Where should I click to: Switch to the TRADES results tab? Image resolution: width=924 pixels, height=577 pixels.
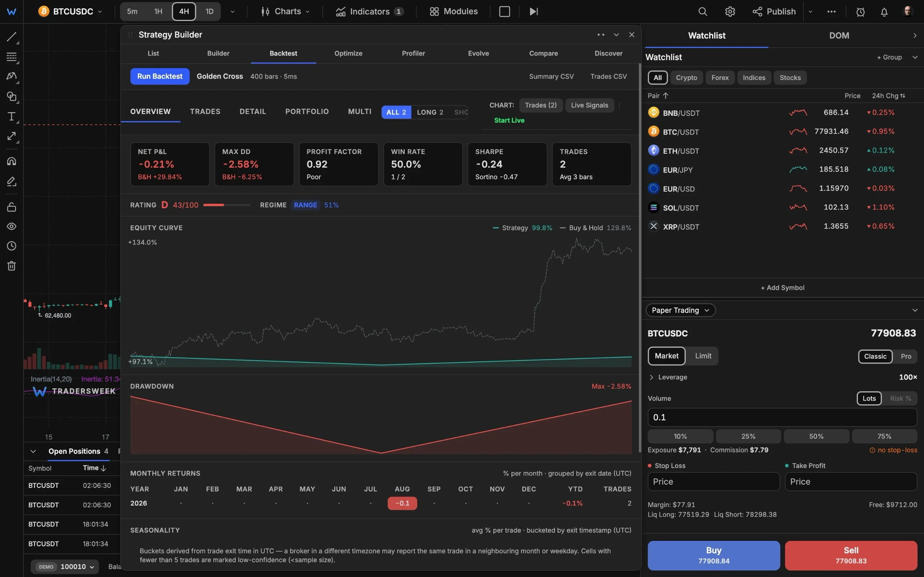pos(205,112)
